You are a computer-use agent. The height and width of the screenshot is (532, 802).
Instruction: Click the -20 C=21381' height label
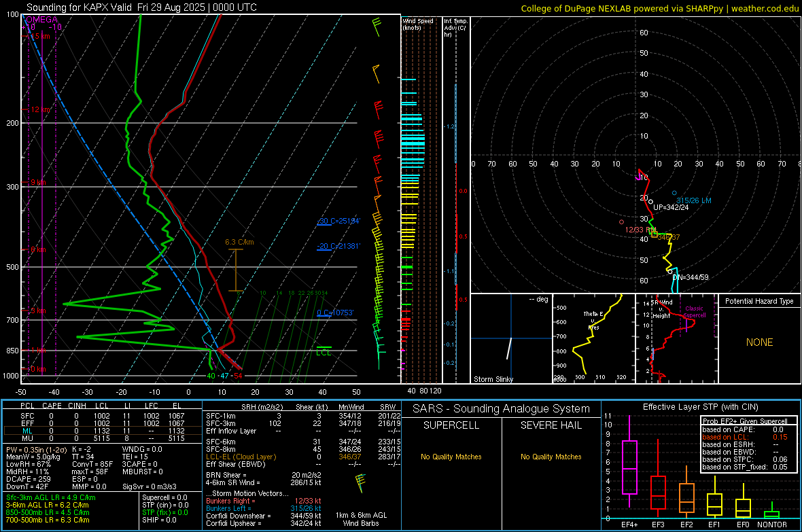tap(338, 246)
